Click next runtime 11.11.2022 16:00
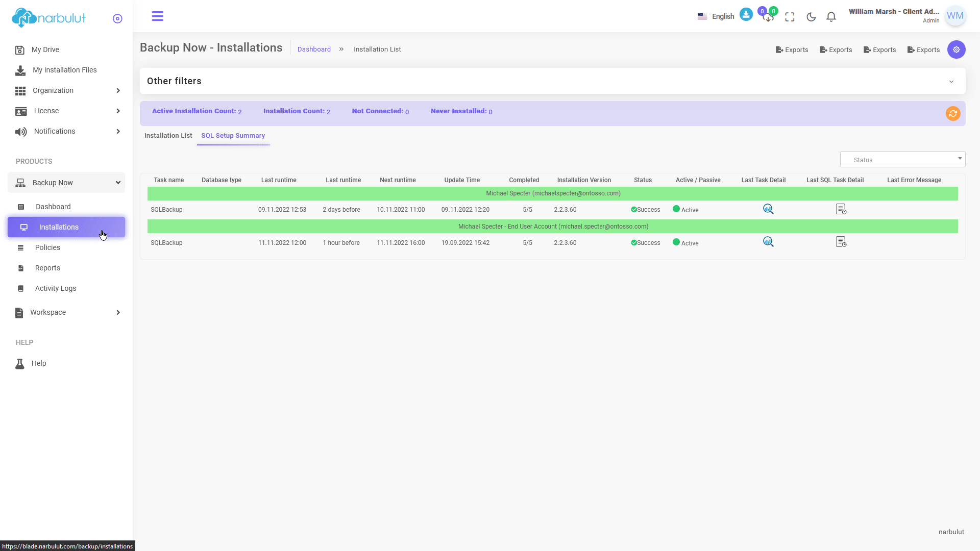980x551 pixels. click(401, 243)
